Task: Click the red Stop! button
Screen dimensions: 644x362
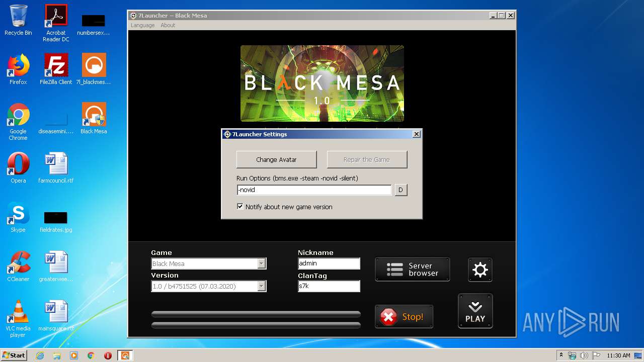Action: click(404, 317)
